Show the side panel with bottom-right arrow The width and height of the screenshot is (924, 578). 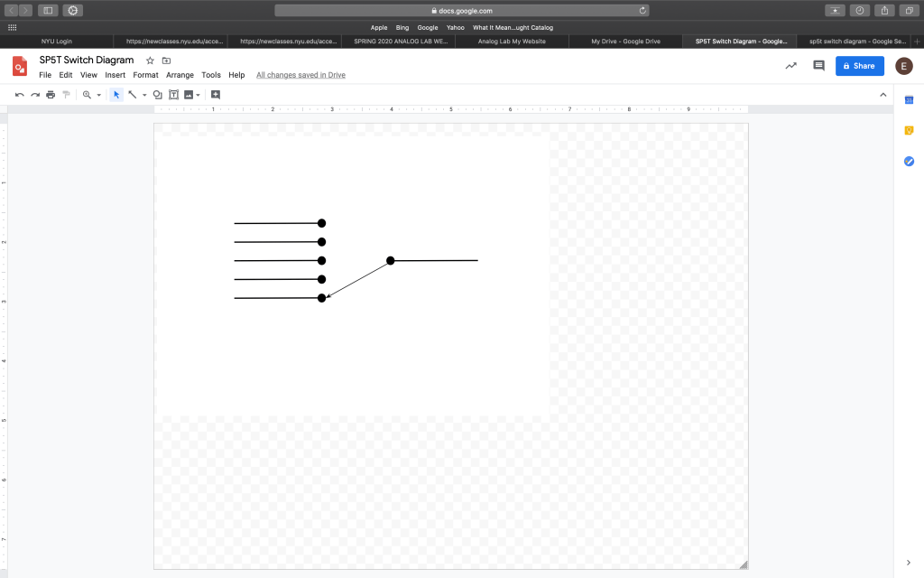[x=909, y=563]
